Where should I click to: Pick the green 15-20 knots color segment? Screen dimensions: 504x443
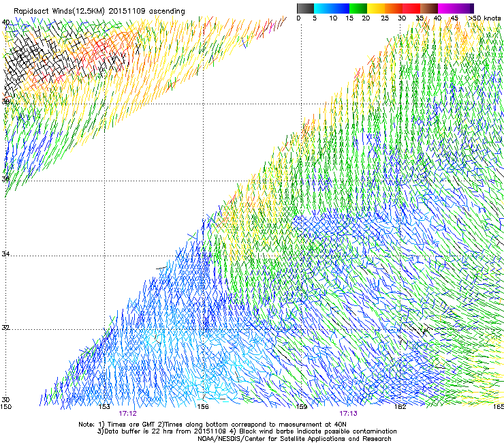click(358, 8)
